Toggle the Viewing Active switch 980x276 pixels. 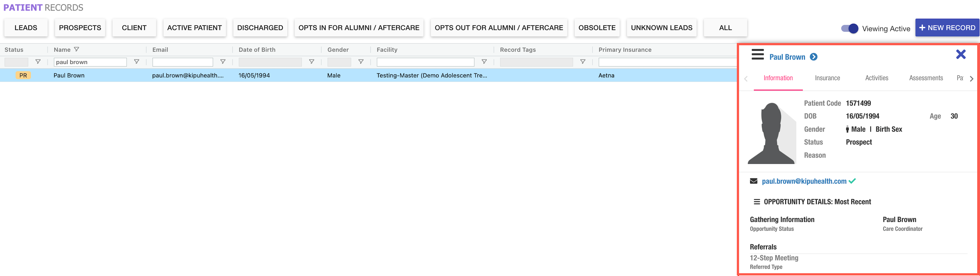click(x=849, y=28)
